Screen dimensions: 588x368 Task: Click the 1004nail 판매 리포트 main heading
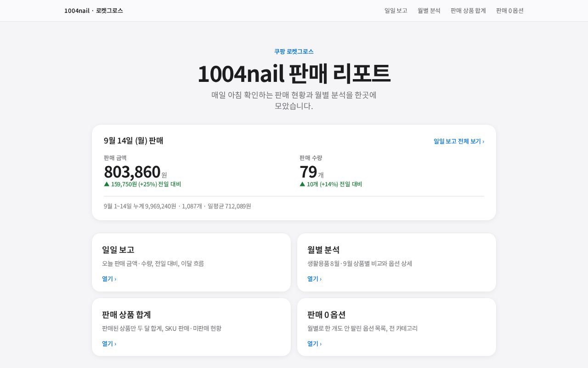[294, 73]
